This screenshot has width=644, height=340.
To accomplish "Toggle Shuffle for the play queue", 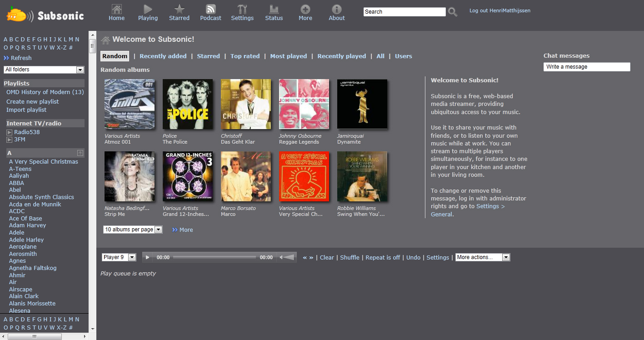I will click(x=349, y=257).
